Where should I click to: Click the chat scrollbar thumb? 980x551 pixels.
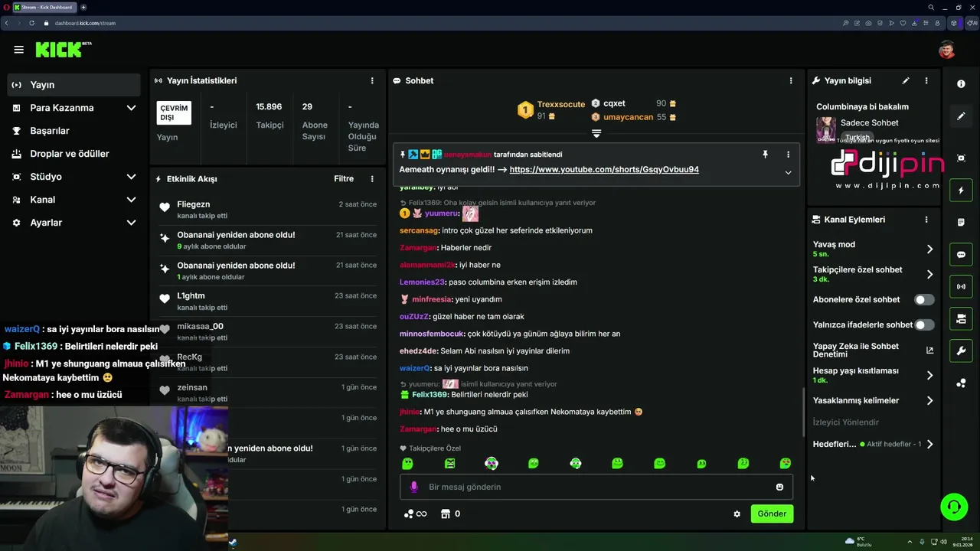(x=802, y=412)
